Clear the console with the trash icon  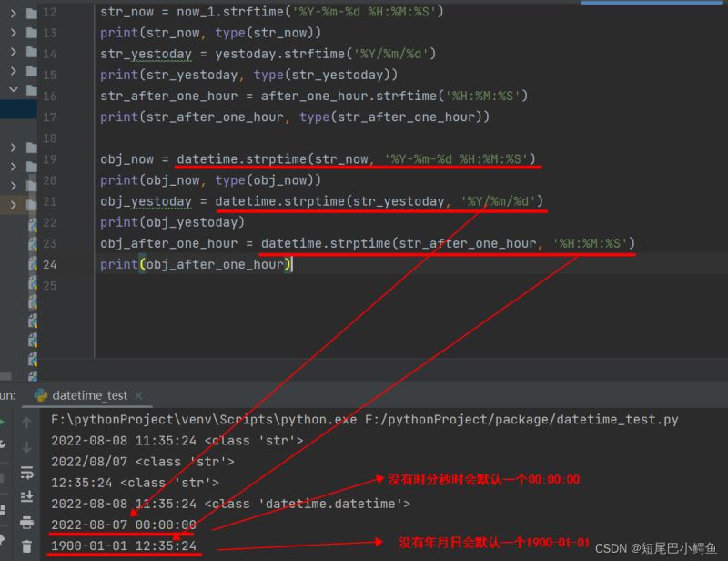coord(26,546)
